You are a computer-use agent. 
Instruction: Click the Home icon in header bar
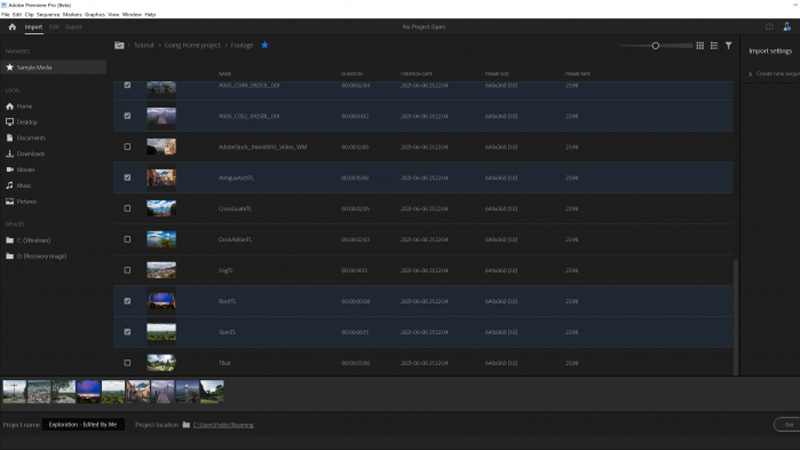[x=12, y=27]
